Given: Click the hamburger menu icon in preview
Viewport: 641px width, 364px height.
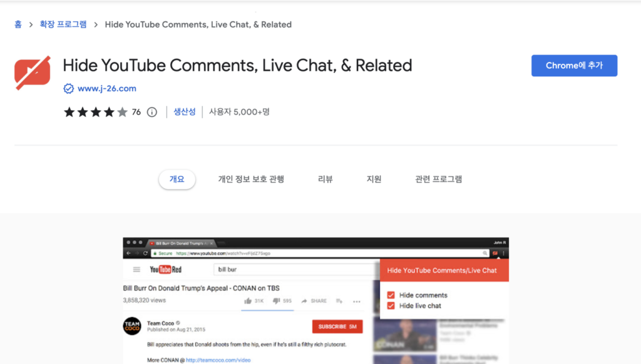Looking at the screenshot, I should click(136, 270).
